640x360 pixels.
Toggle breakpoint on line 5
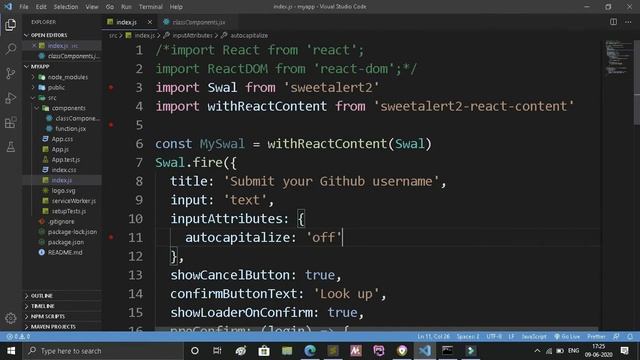coord(111,125)
